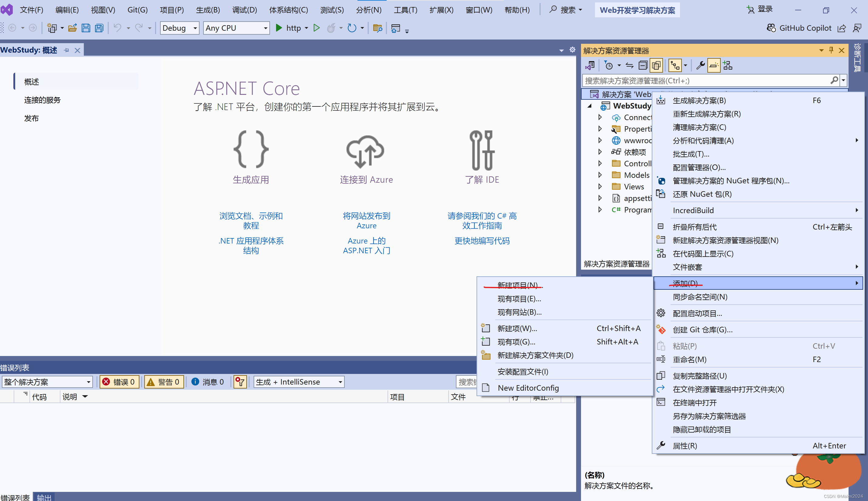
Task: Collapse the WebStudy project node
Action: coord(590,105)
